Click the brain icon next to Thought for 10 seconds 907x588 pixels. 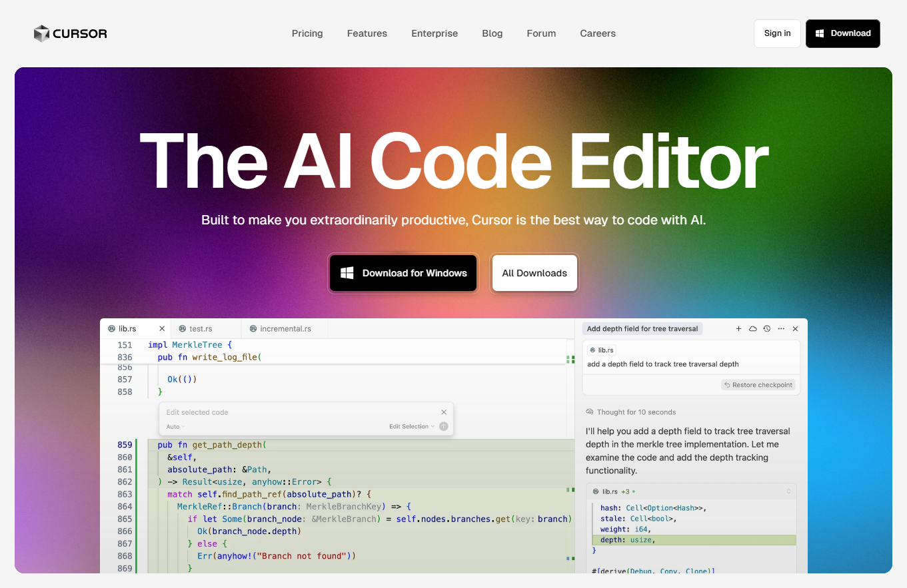click(x=590, y=412)
